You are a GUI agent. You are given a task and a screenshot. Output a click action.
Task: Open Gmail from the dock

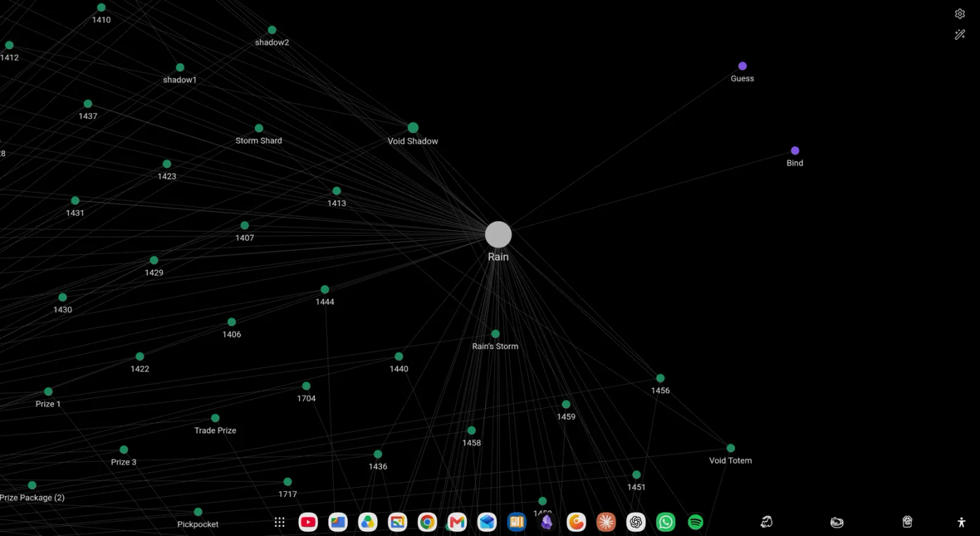(x=457, y=522)
